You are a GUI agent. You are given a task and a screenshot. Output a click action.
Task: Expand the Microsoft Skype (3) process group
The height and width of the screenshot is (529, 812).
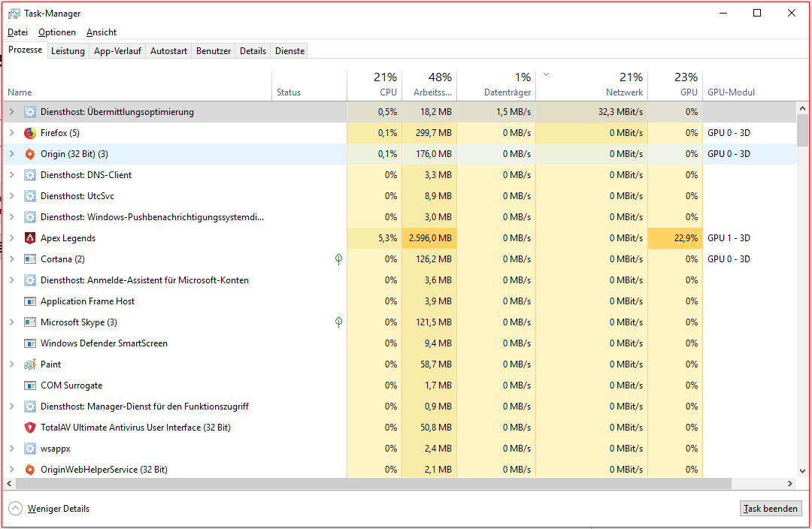point(12,322)
